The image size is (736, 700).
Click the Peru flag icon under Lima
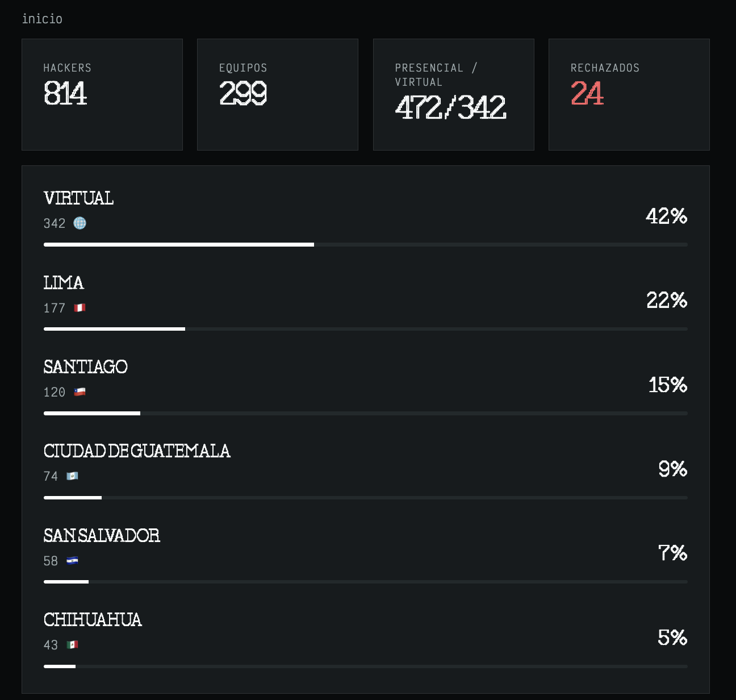[x=80, y=308]
